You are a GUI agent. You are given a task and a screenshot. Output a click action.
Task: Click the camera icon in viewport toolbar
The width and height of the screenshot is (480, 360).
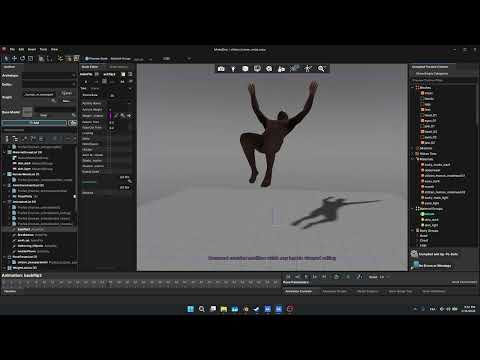[221, 69]
